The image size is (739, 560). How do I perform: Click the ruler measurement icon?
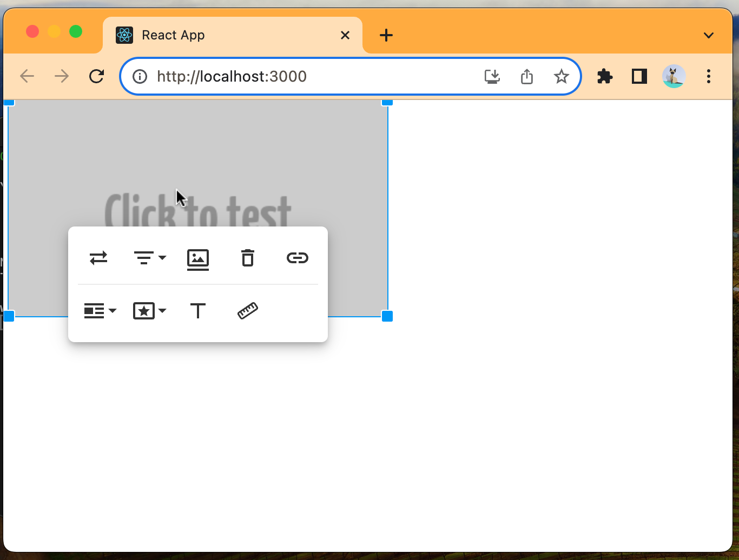(247, 311)
